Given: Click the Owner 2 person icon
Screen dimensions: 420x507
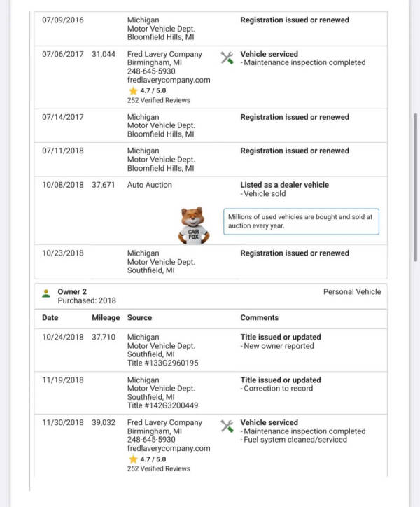Looking at the screenshot, I should coord(46,293).
